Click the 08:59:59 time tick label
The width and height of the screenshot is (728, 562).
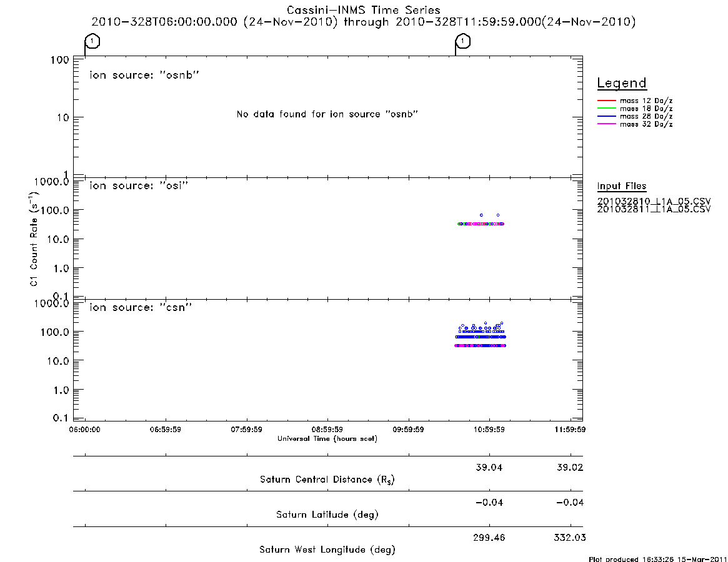[x=327, y=430]
